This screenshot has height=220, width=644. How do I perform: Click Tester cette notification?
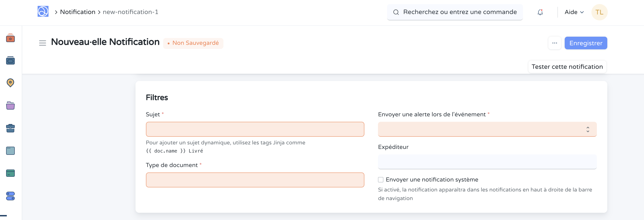coord(567,67)
